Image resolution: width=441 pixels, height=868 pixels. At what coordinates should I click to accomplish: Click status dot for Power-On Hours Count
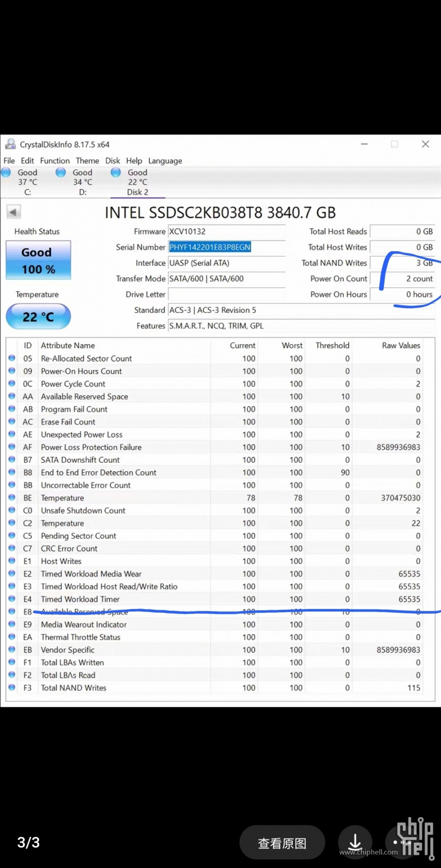[12, 371]
